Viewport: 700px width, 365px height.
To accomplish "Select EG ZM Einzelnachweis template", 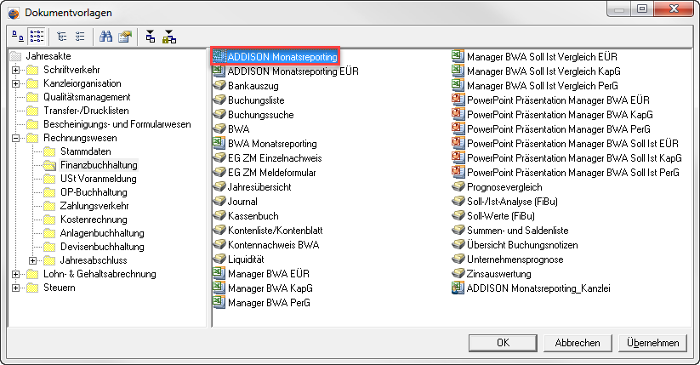I will (x=275, y=158).
